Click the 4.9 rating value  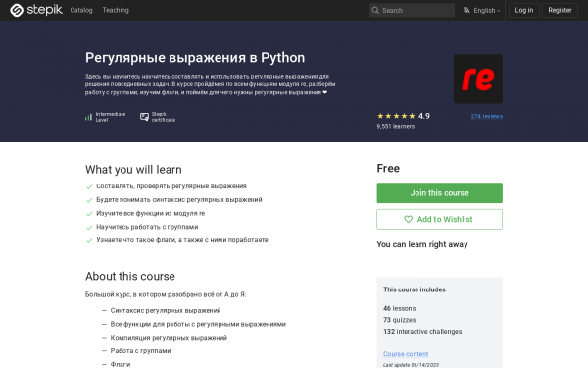424,116
